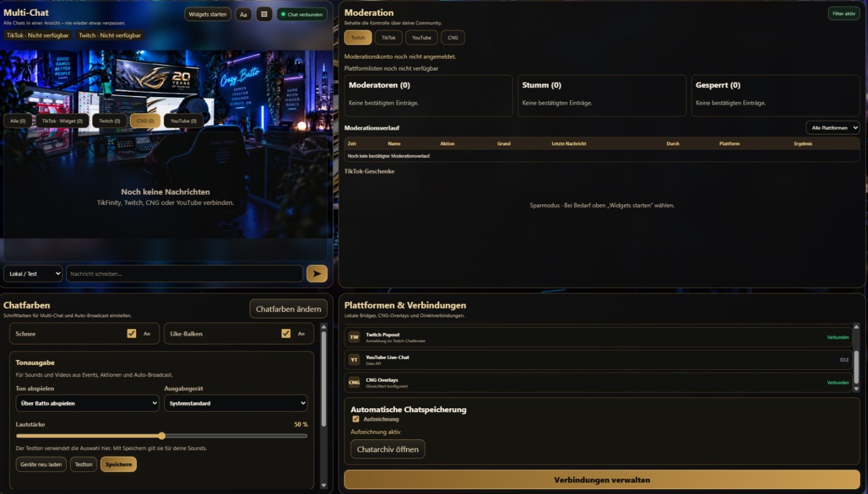The image size is (868, 494).
Task: Click the YouTube Live-Chat IDLE status text
Action: pyautogui.click(x=844, y=360)
